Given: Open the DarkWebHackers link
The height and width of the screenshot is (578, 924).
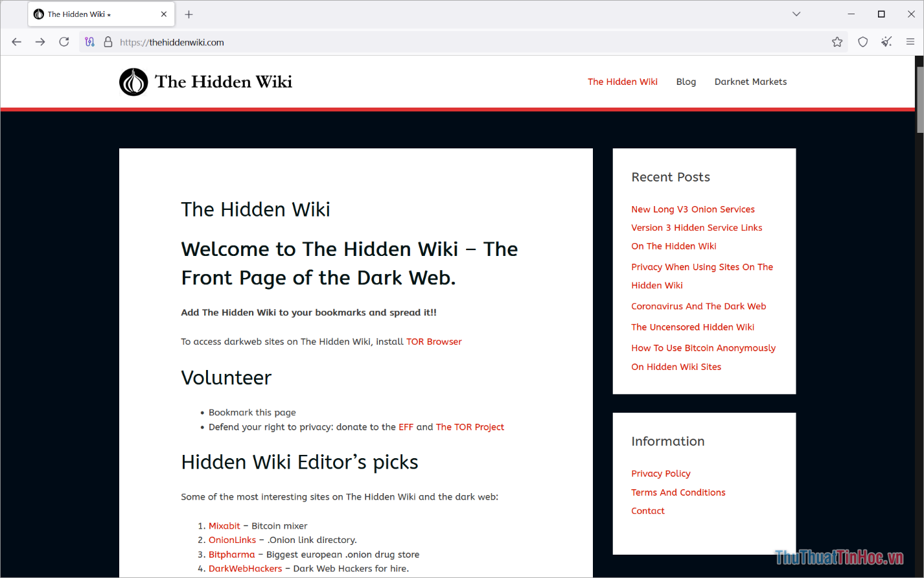Looking at the screenshot, I should (x=246, y=569).
